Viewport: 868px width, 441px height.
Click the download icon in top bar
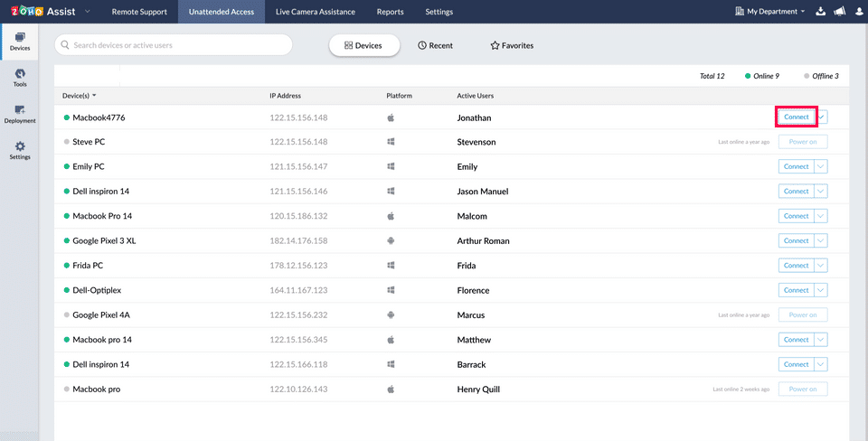(x=820, y=12)
